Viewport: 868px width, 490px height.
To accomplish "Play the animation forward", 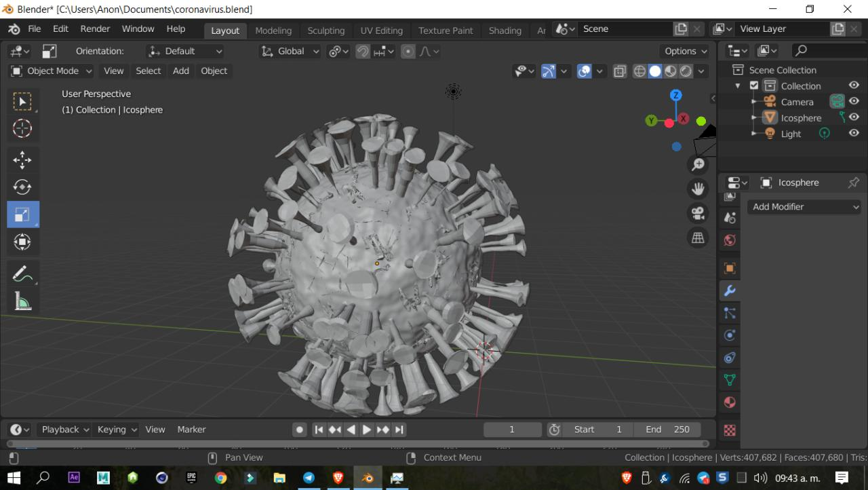I will (367, 430).
